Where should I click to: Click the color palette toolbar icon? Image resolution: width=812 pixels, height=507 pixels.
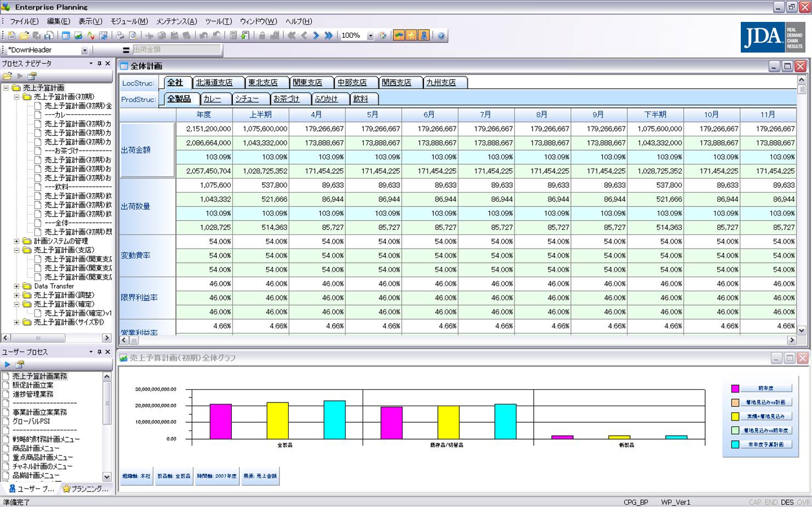point(382,36)
